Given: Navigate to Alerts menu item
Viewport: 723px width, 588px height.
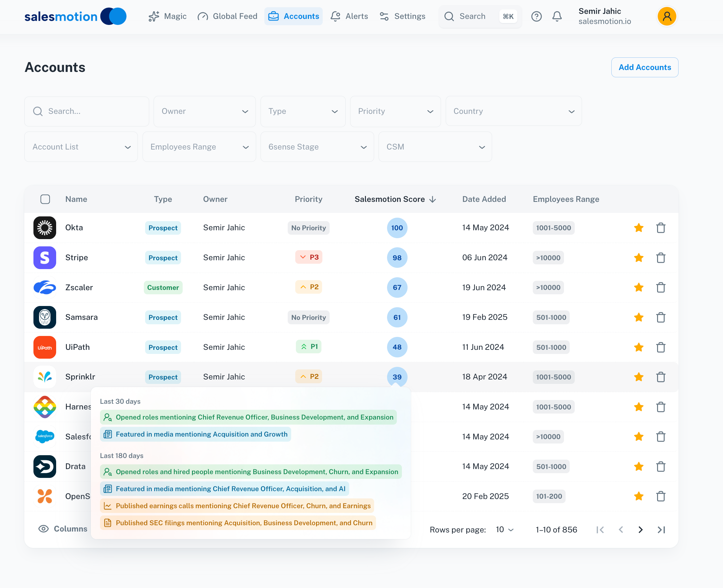Looking at the screenshot, I should [x=350, y=16].
